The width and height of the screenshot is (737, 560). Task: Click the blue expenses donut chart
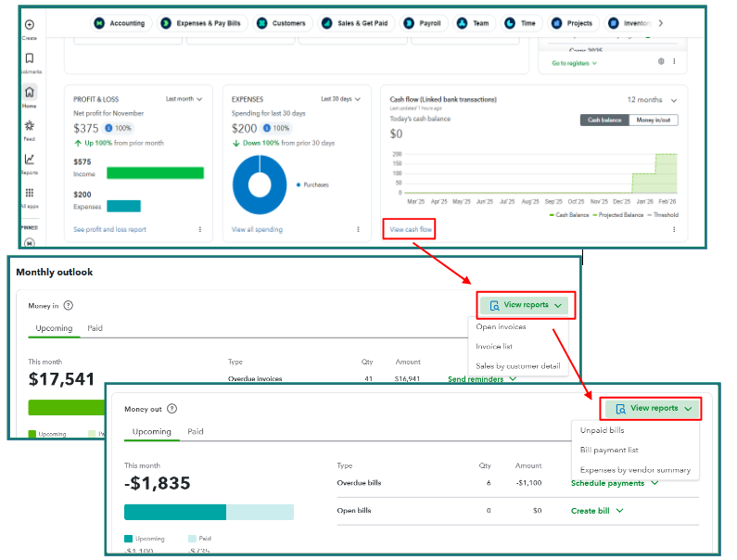point(260,185)
